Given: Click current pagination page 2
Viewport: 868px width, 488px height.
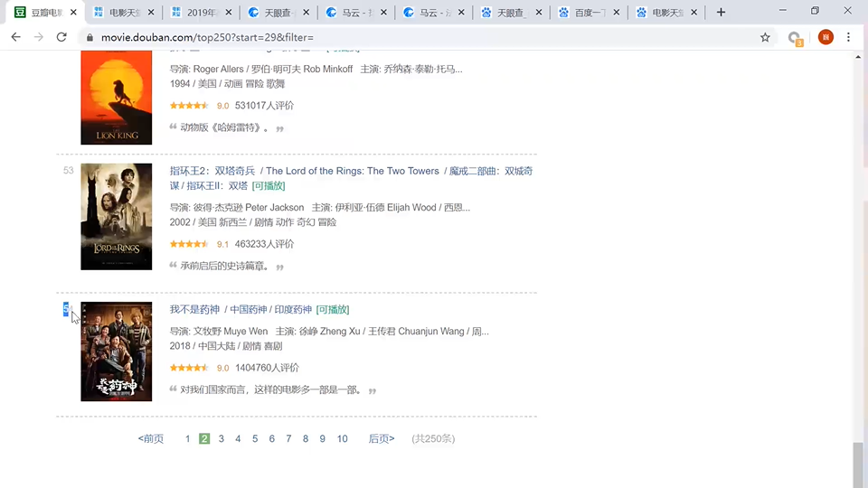Looking at the screenshot, I should 204,439.
